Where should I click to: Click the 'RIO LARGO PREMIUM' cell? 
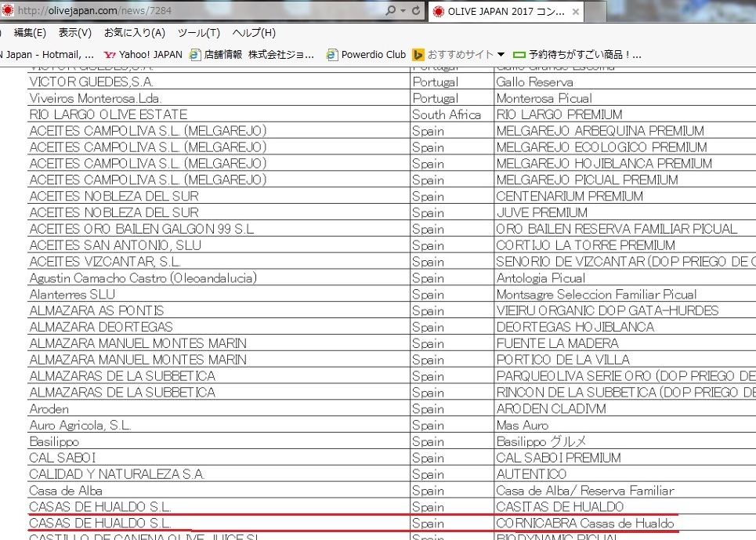625,114
